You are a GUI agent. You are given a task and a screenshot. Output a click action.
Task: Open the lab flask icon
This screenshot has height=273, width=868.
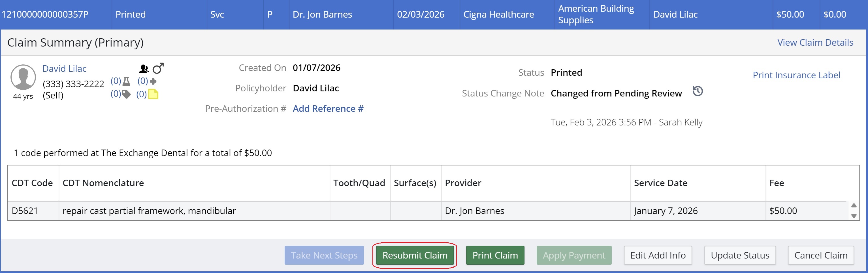click(126, 81)
